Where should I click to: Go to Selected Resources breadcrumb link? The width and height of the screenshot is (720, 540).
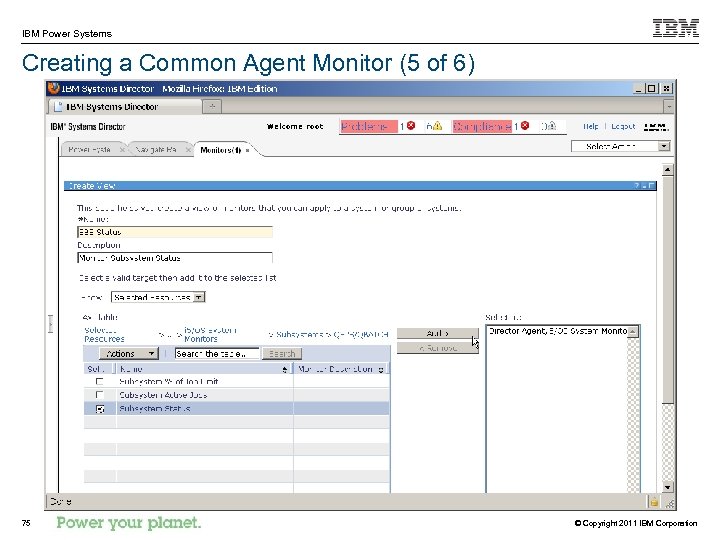104,334
